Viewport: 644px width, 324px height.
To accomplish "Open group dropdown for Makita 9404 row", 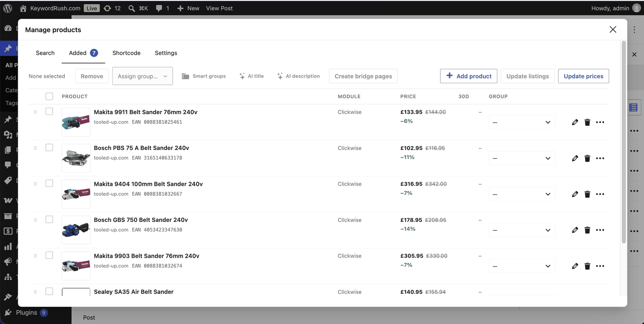I will [x=522, y=194].
